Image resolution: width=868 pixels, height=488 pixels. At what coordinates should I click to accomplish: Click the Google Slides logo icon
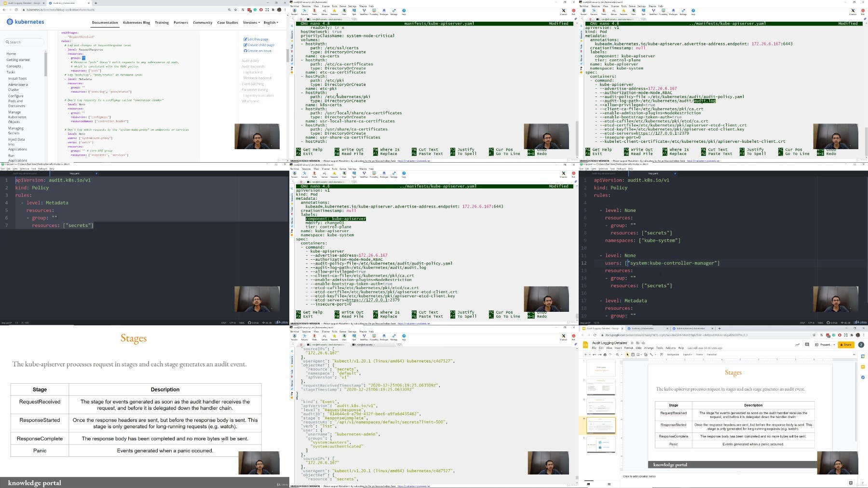585,345
